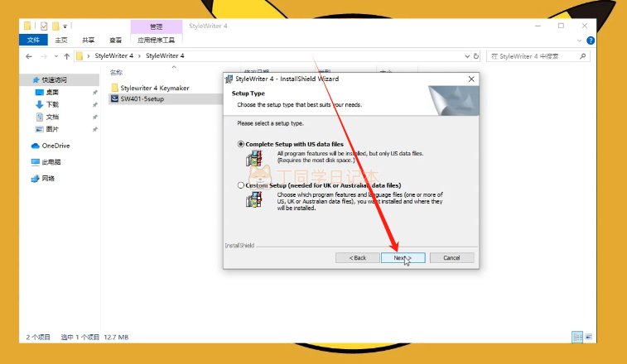Open the 应用程序工具 ribbon tab

pyautogui.click(x=156, y=40)
